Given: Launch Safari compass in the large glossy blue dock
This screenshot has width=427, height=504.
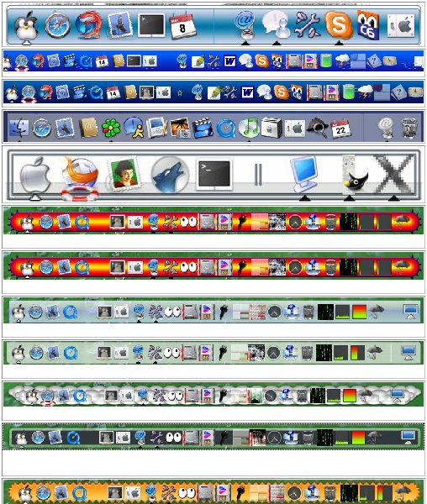Looking at the screenshot, I should tap(57, 26).
